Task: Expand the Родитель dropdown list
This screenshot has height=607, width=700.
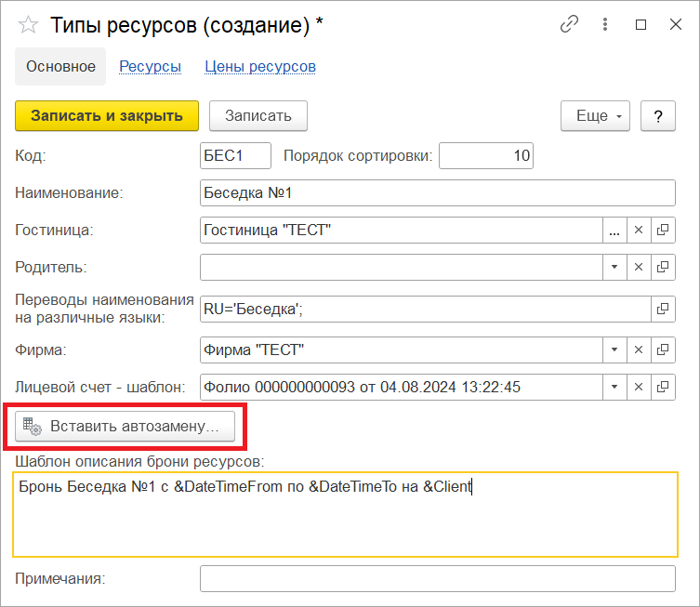Action: pyautogui.click(x=614, y=268)
